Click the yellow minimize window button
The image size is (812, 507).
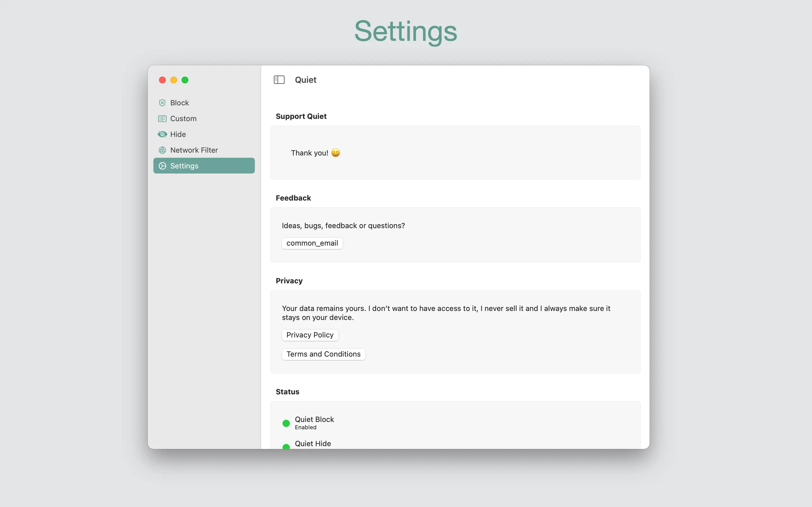(x=173, y=80)
